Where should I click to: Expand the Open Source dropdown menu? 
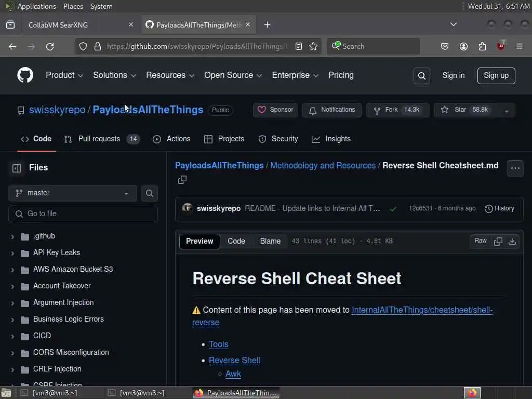coord(233,75)
